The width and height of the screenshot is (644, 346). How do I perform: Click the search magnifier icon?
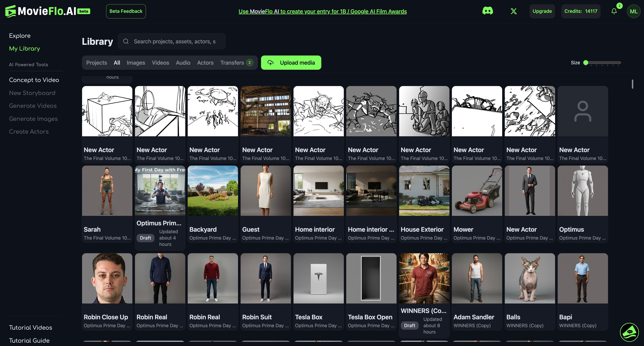(x=126, y=41)
